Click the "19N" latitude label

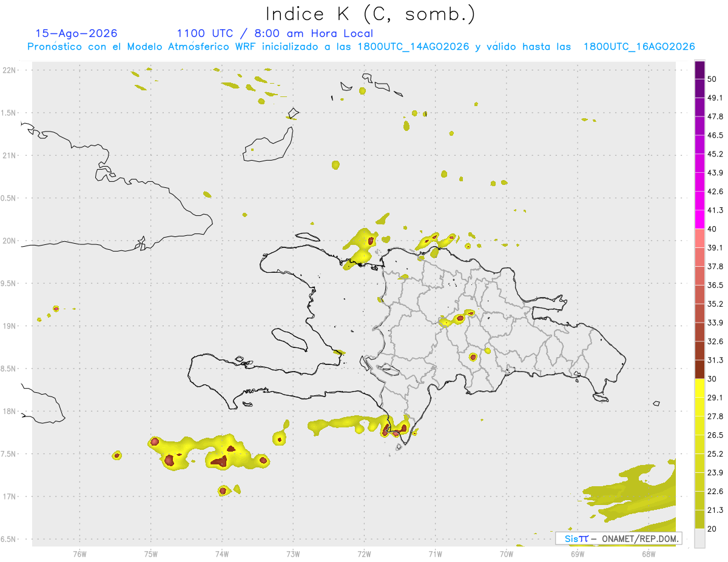[9, 326]
